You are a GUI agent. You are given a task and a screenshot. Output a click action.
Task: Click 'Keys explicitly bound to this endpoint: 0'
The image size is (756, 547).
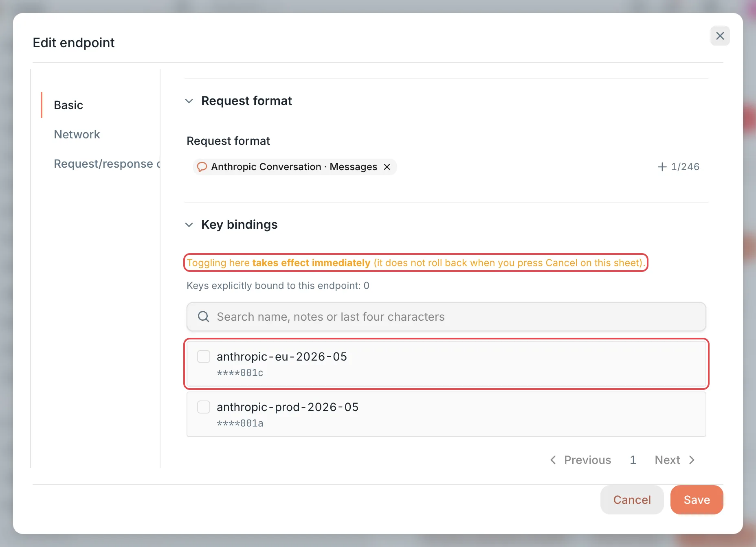[278, 286]
